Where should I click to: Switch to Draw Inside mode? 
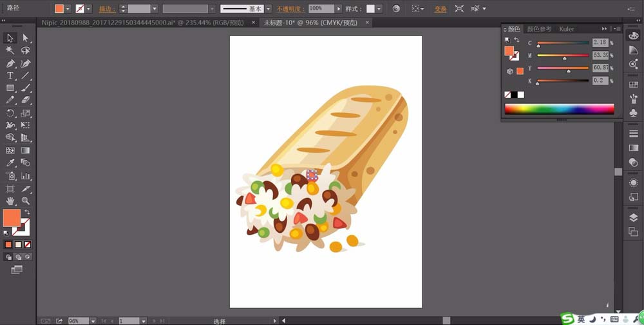coord(28,257)
